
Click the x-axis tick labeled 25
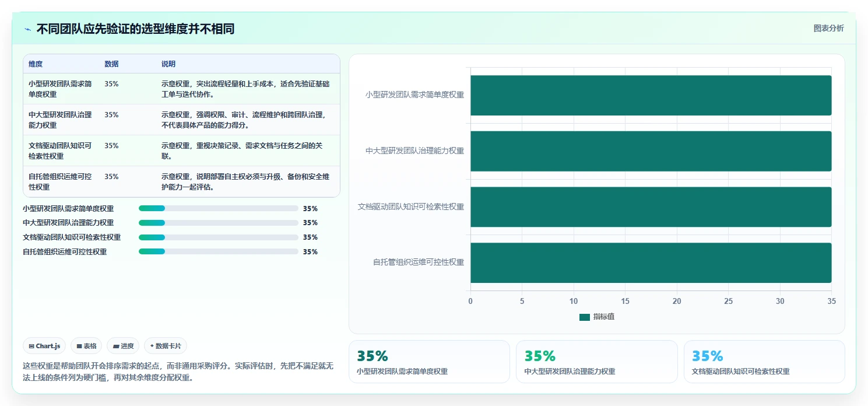coord(729,302)
